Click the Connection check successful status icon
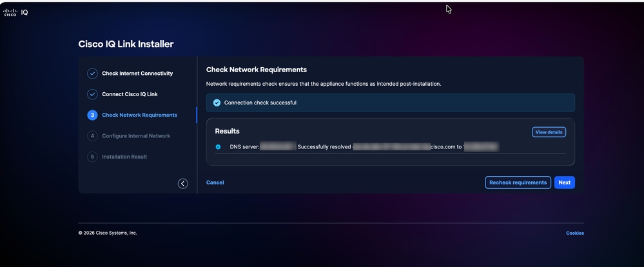The height and width of the screenshot is (267, 644). [x=217, y=103]
